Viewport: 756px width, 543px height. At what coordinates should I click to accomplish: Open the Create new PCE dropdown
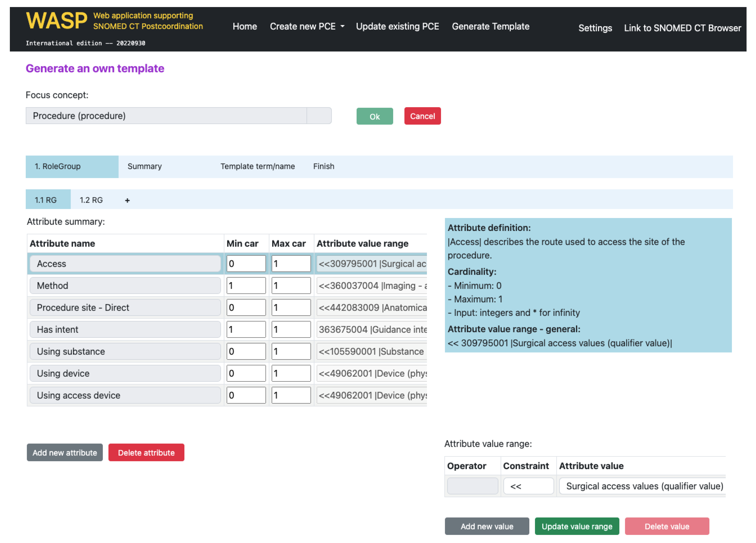click(x=307, y=26)
